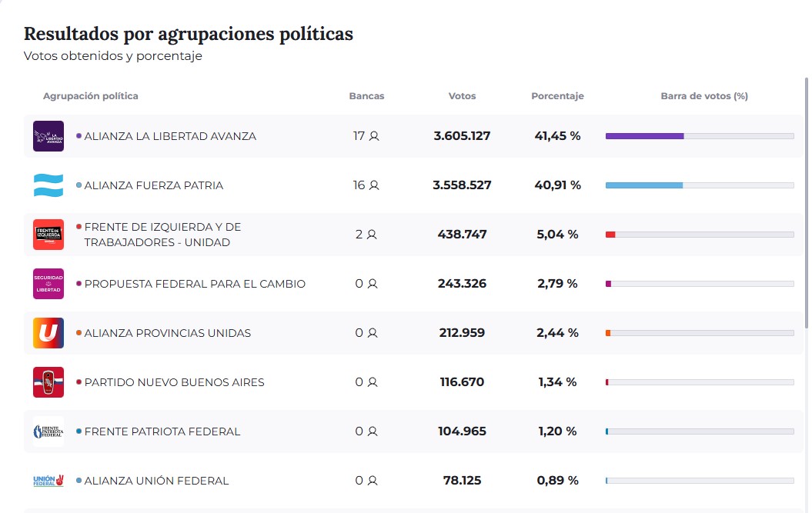Click the 41,45 % vote bar
Viewport: 812px width, 513px height.
(645, 135)
